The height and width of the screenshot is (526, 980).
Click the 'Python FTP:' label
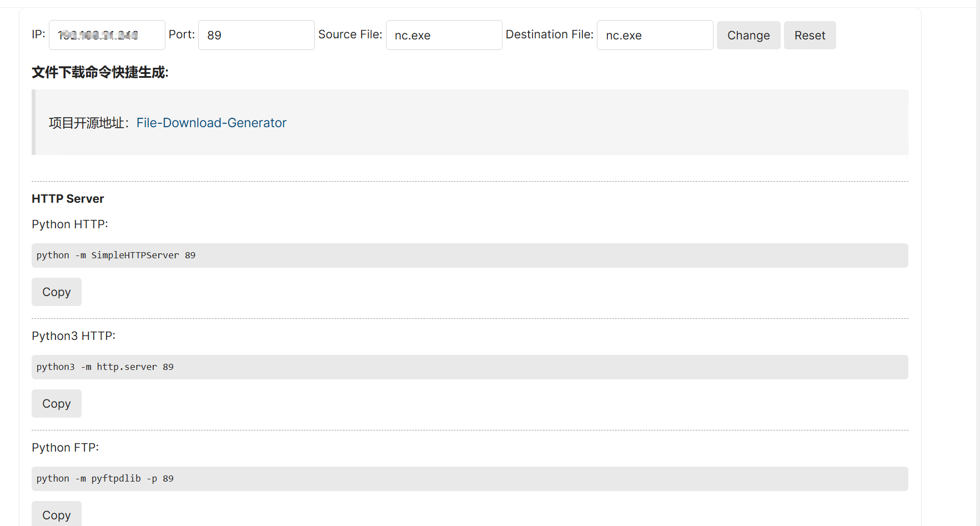(66, 448)
